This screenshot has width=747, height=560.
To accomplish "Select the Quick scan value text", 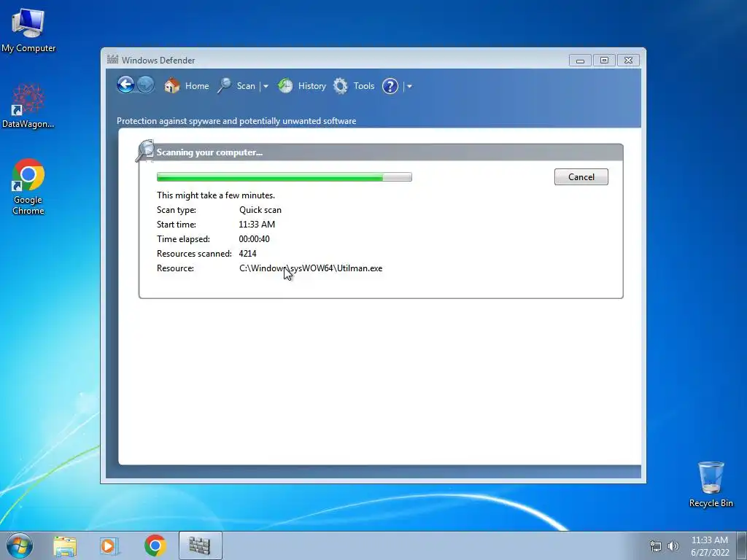I will [x=260, y=210].
